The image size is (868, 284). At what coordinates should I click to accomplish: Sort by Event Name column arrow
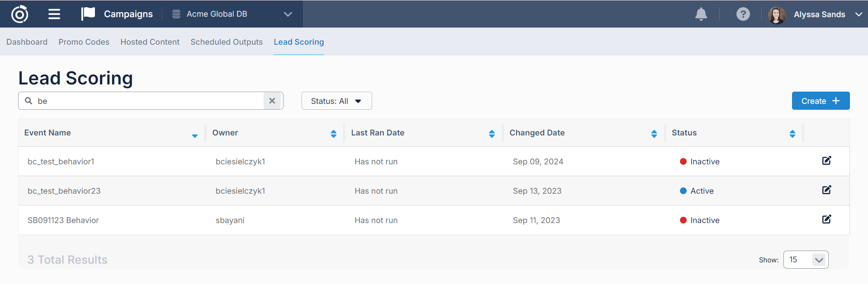[194, 135]
